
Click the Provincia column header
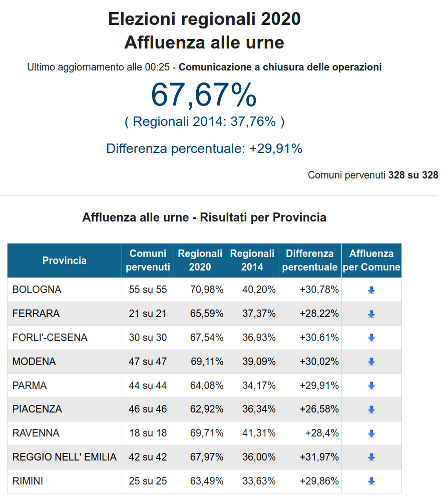(x=65, y=260)
